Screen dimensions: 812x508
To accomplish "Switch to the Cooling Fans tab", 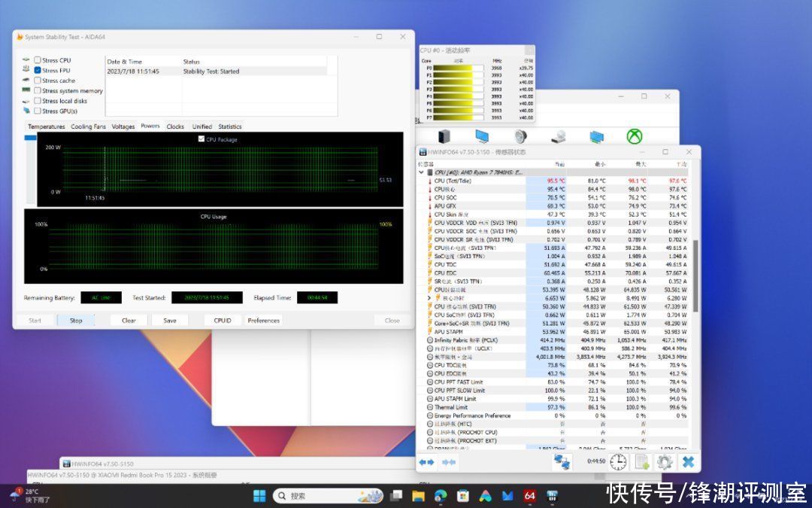I will point(88,126).
